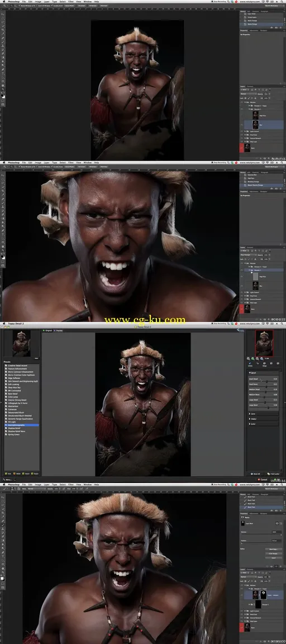Click Hide under the preset preview in Topaz Detail
The width and height of the screenshot is (286, 644).
click(36, 358)
